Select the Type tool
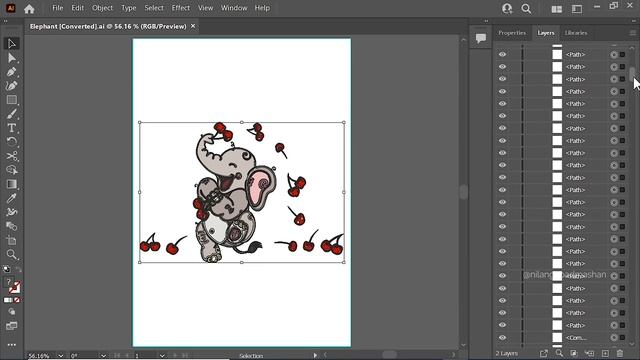 tap(12, 128)
